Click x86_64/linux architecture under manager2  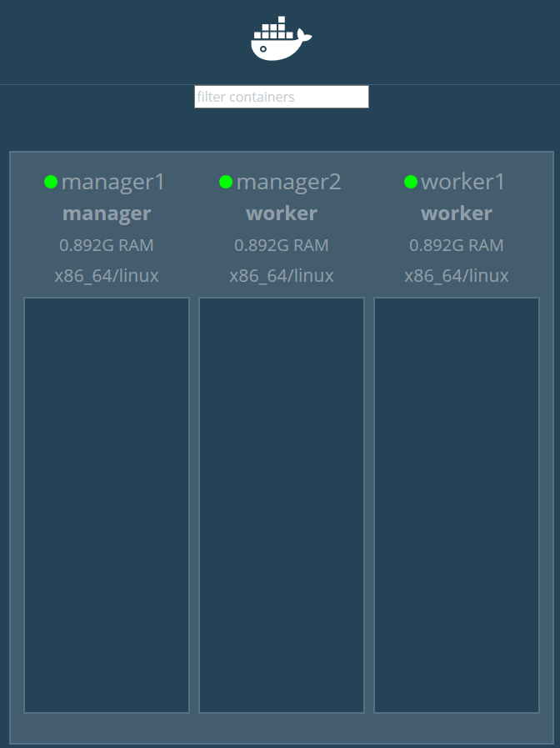[282, 276]
